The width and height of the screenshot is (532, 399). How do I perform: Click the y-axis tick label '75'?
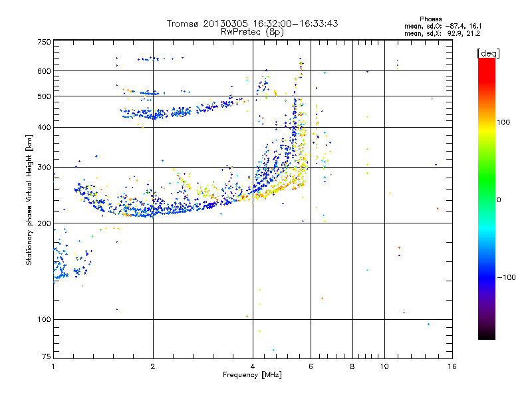pyautogui.click(x=47, y=356)
